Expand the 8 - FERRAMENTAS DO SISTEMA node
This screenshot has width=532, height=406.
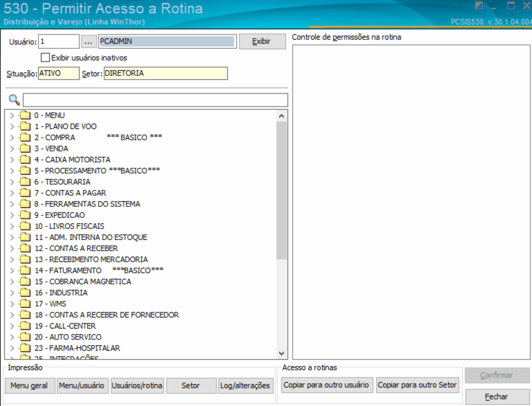tap(12, 204)
